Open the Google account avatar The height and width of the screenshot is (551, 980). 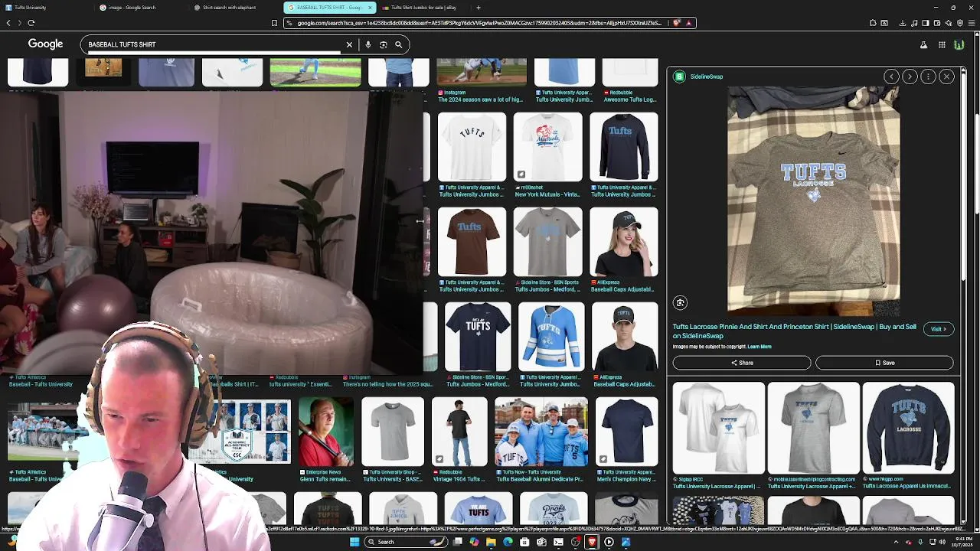959,44
